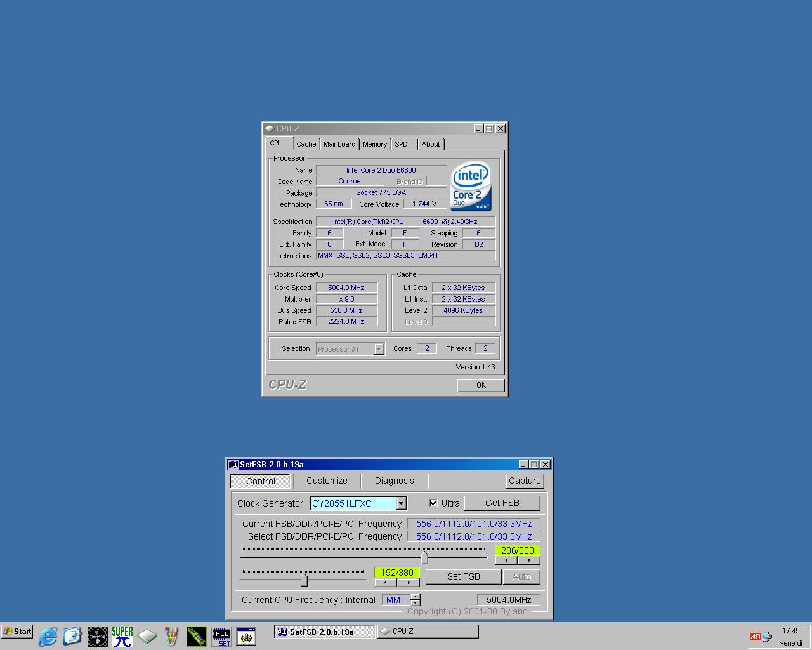The width and height of the screenshot is (812, 650).
Task: Click the upper FSB slider thumb
Action: click(424, 557)
